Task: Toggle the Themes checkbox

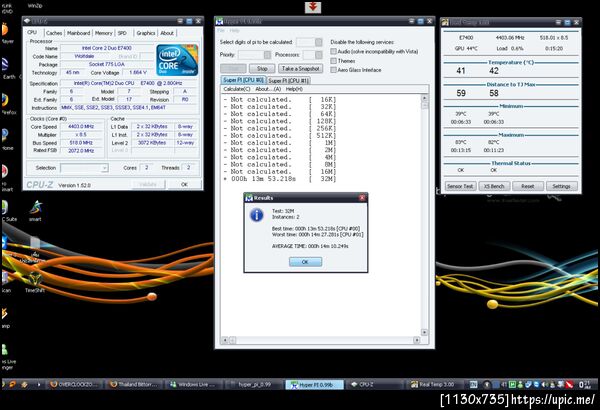Action: click(333, 60)
